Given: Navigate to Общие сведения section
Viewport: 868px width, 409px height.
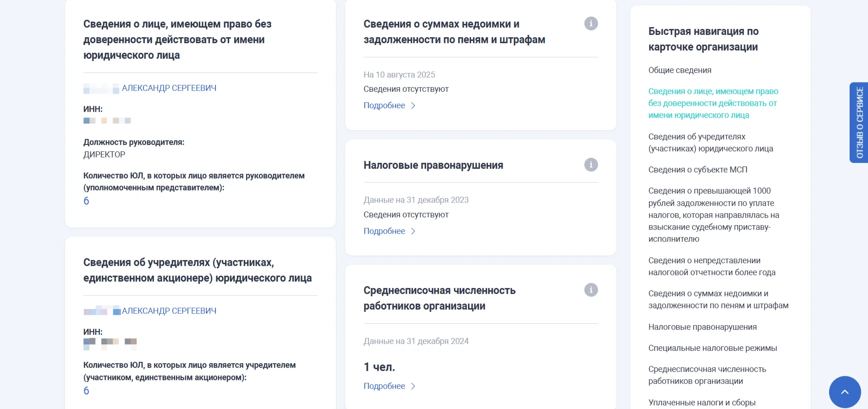Looking at the screenshot, I should (x=680, y=70).
